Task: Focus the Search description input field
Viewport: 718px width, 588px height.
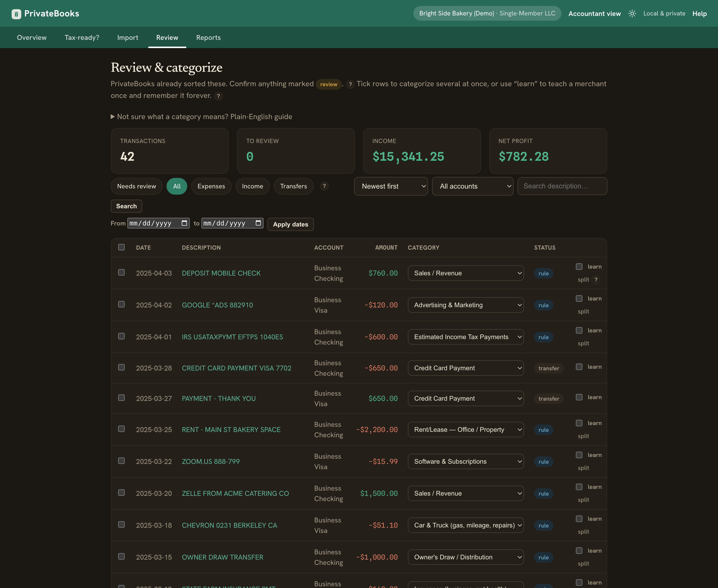Action: (562, 186)
